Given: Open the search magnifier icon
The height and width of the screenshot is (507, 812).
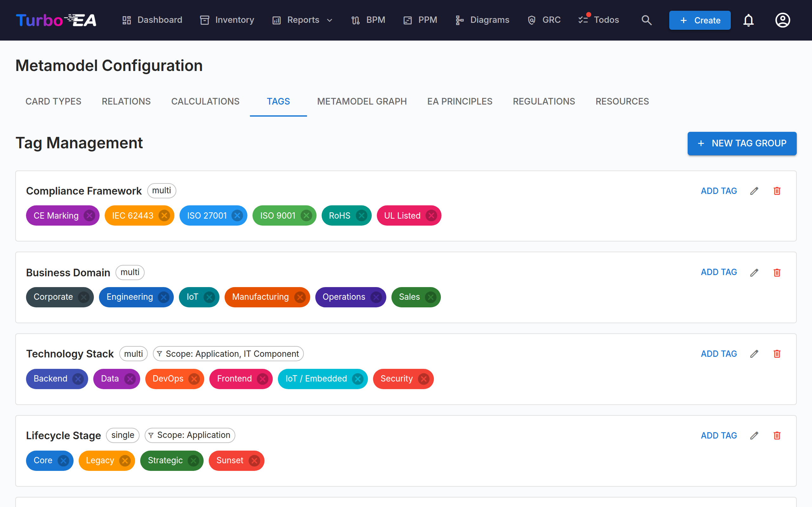Looking at the screenshot, I should click(646, 20).
